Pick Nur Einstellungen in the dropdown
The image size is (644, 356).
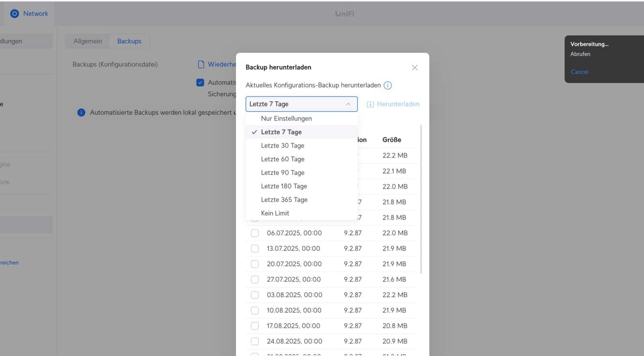[286, 119]
